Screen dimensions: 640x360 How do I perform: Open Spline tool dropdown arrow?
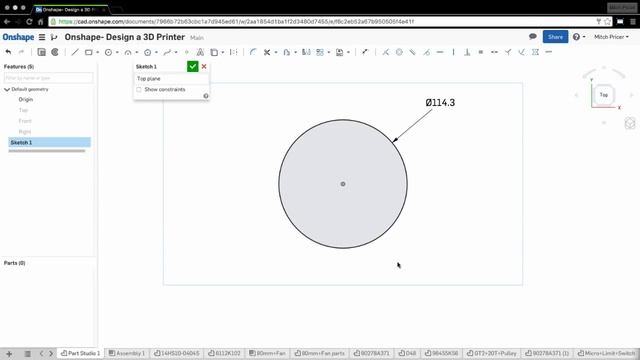(x=176, y=52)
